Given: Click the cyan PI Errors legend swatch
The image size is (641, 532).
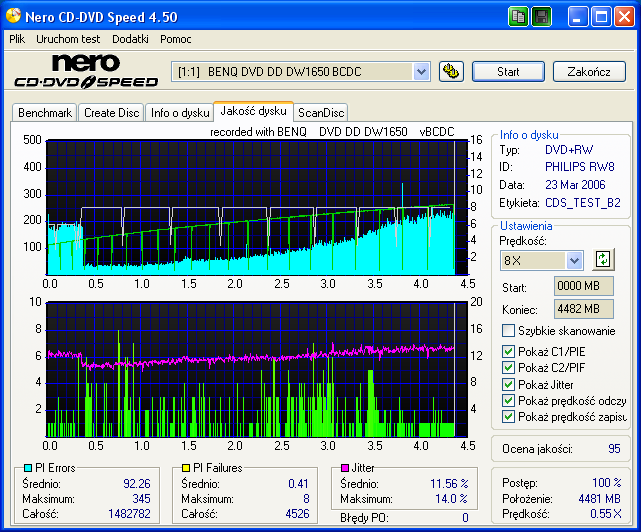Looking at the screenshot, I should point(28,467).
